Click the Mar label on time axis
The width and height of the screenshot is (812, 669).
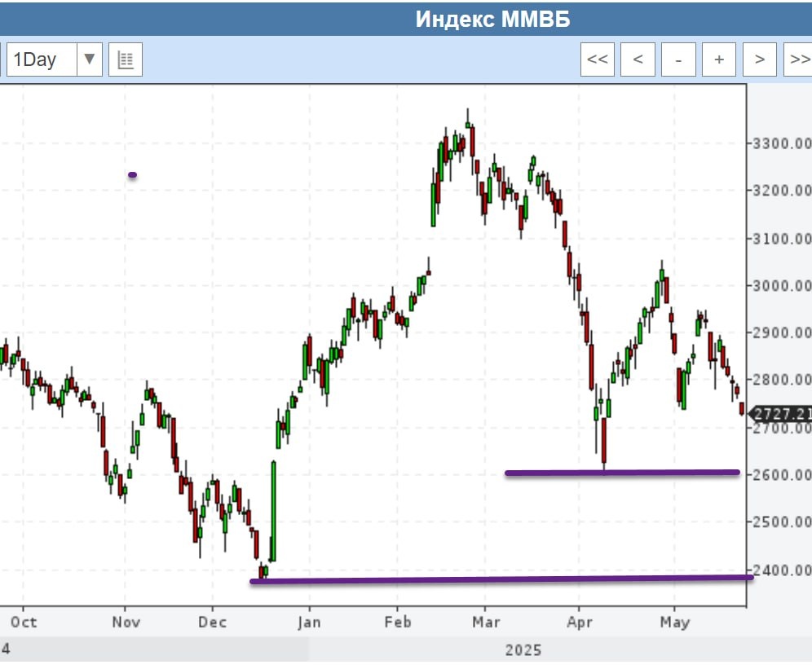486,622
